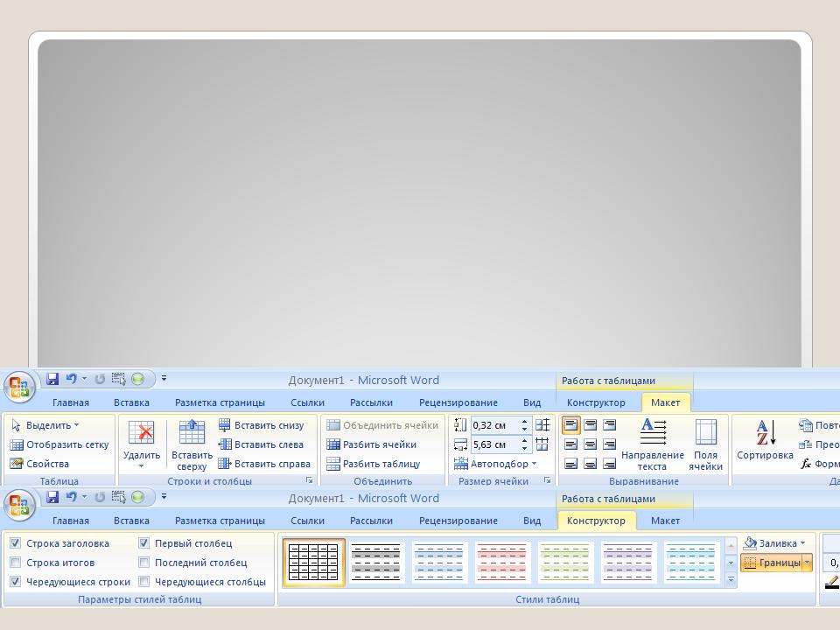Open Главная tab in upper Word window
The width and height of the screenshot is (840, 630).
(x=71, y=402)
